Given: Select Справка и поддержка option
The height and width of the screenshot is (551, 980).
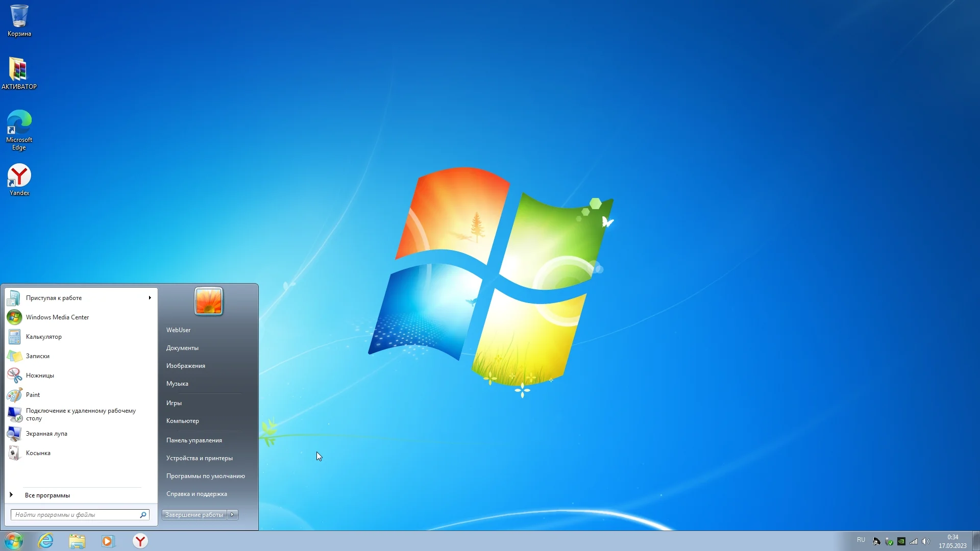Looking at the screenshot, I should pos(196,493).
